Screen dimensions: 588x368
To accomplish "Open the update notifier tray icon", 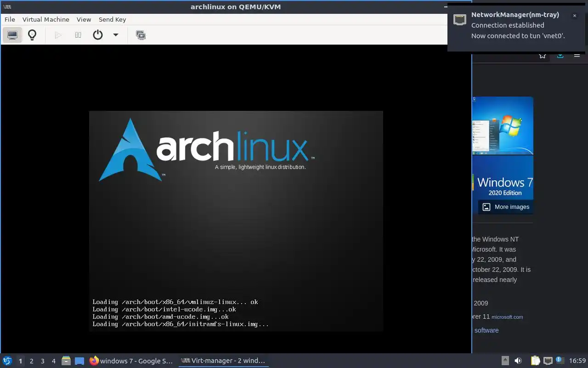I will (x=560, y=360).
